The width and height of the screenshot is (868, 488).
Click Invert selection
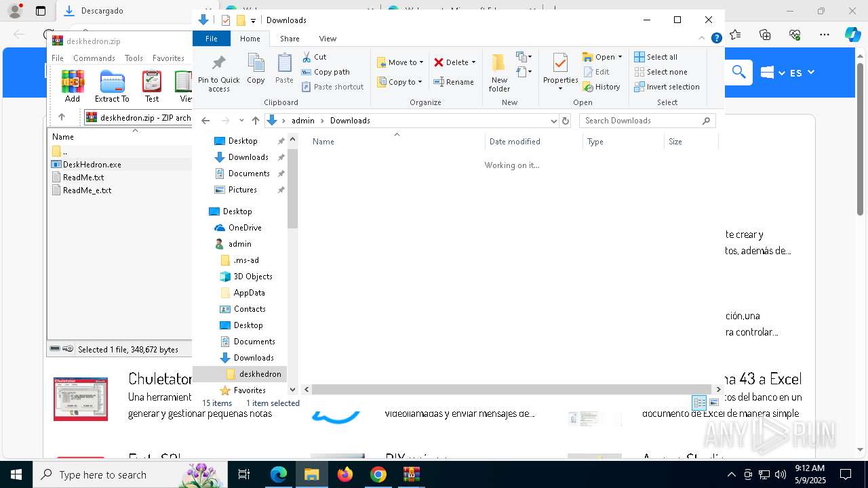tap(667, 87)
